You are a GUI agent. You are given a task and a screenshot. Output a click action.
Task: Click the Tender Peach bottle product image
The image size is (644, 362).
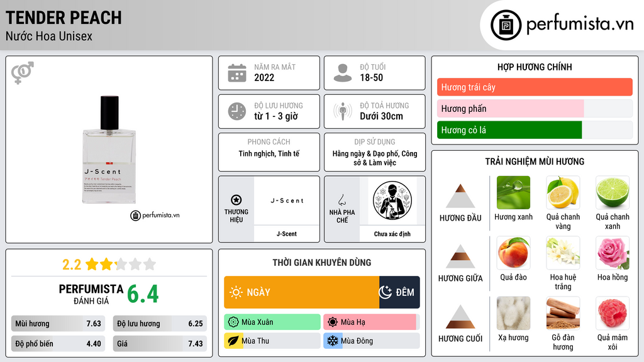point(109,150)
